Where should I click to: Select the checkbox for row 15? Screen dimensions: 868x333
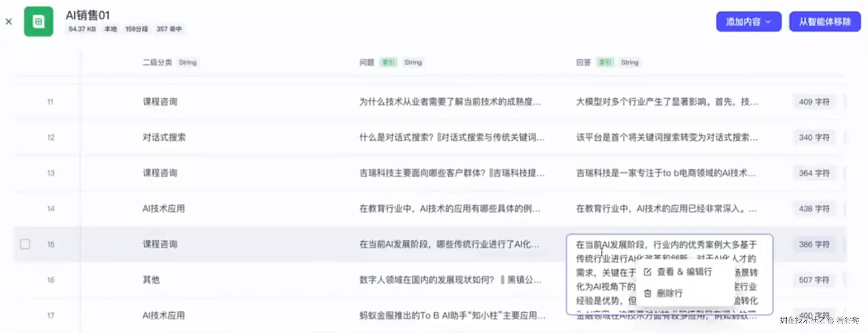[x=25, y=244]
